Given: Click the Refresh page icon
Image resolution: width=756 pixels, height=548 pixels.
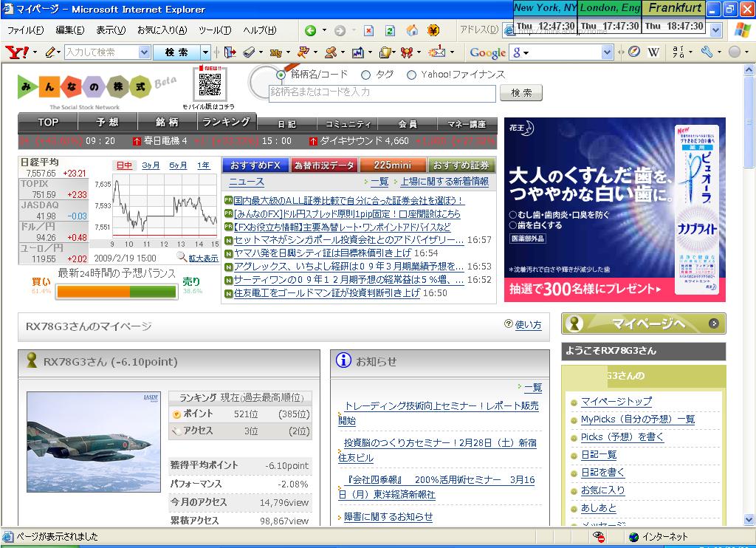Looking at the screenshot, I should coord(390,30).
